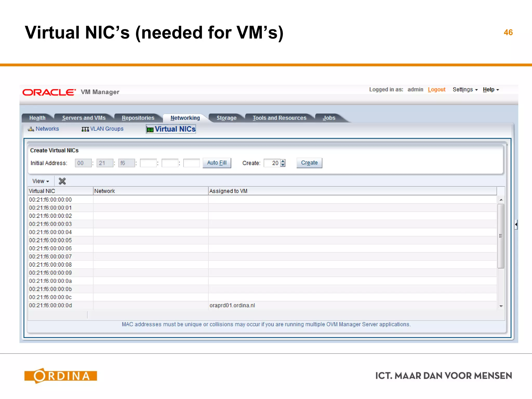
Task: Open the Help dropdown menu
Action: 491,90
